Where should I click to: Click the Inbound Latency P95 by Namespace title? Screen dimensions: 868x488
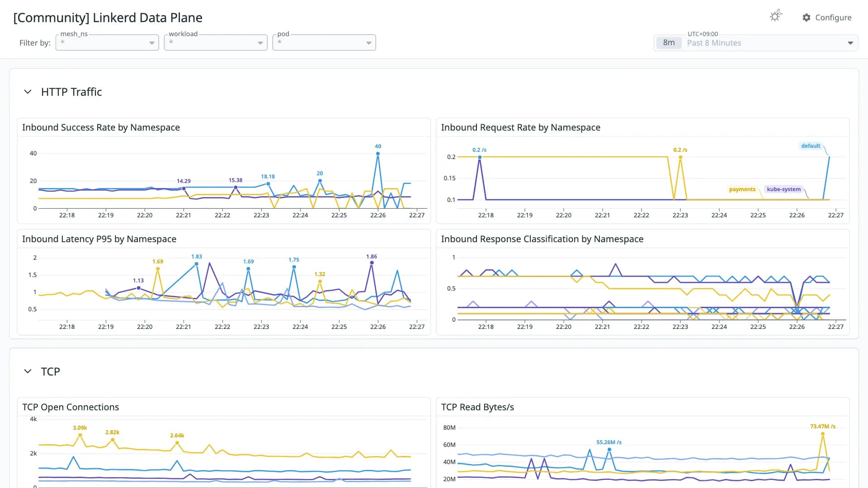(x=99, y=239)
